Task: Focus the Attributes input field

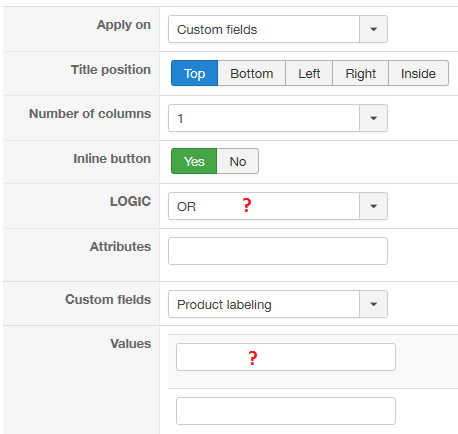Action: coord(278,251)
